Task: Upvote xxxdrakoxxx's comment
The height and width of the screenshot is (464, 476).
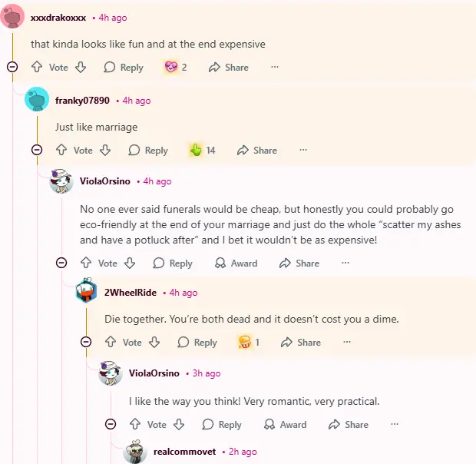Action: pos(37,68)
